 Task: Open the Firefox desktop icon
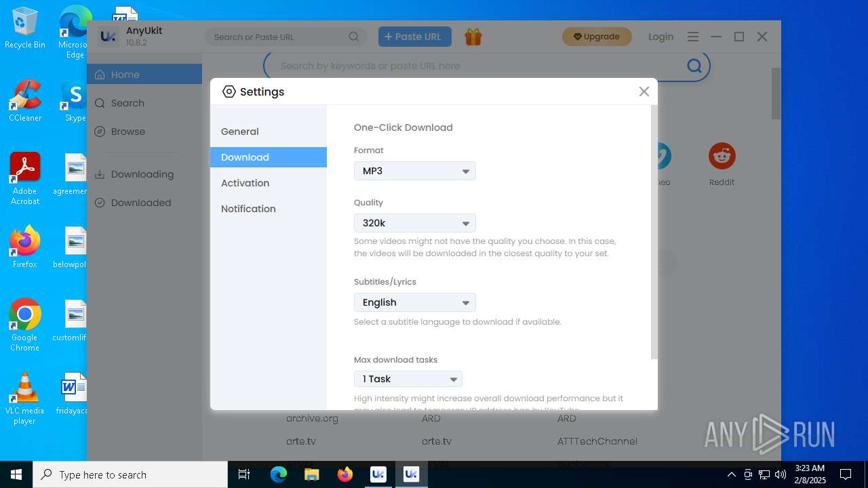25,247
